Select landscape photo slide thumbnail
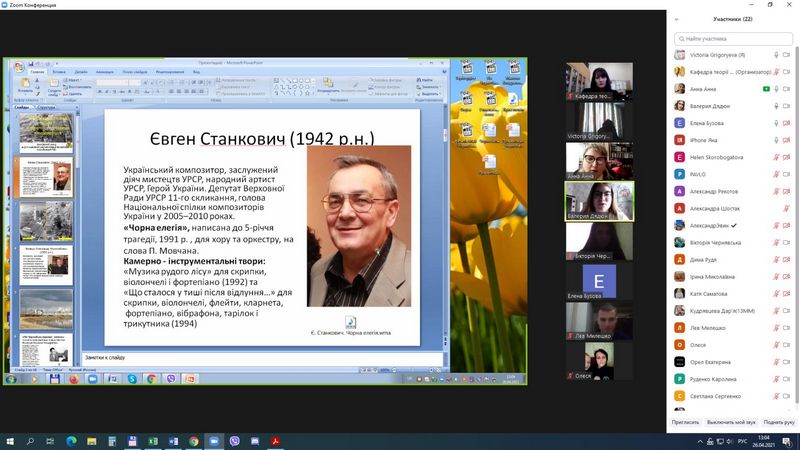This screenshot has width=800, height=450. (x=46, y=309)
